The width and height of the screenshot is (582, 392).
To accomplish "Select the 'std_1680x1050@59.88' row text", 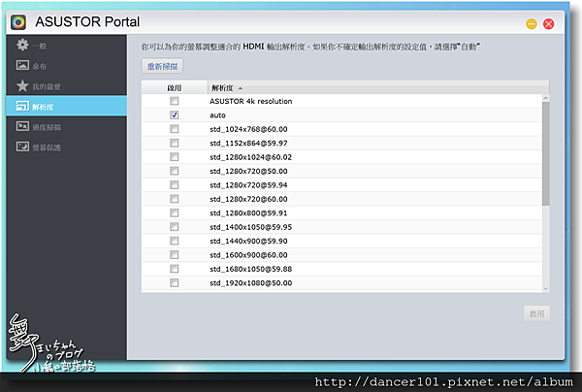I will tap(251, 269).
